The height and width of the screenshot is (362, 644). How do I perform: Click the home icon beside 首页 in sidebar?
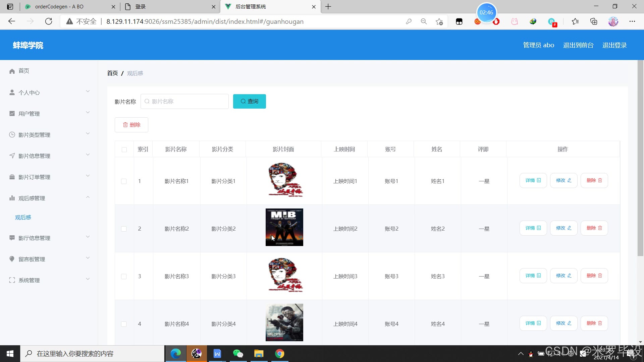(12, 71)
